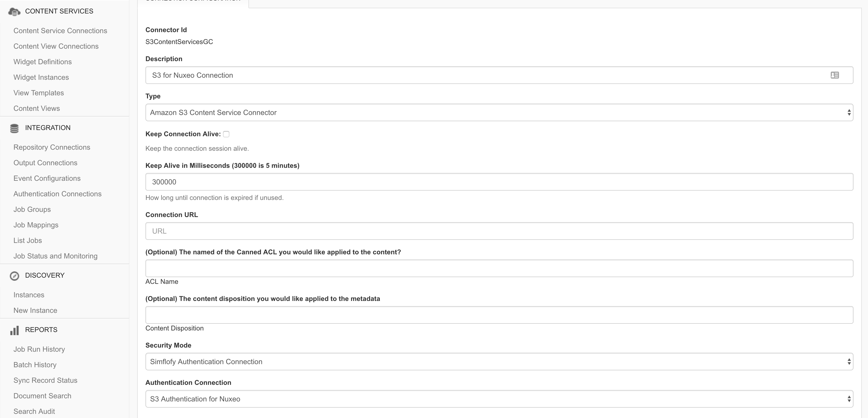Click the Job Run History link
Viewport: 868px width, 418px height.
39,349
